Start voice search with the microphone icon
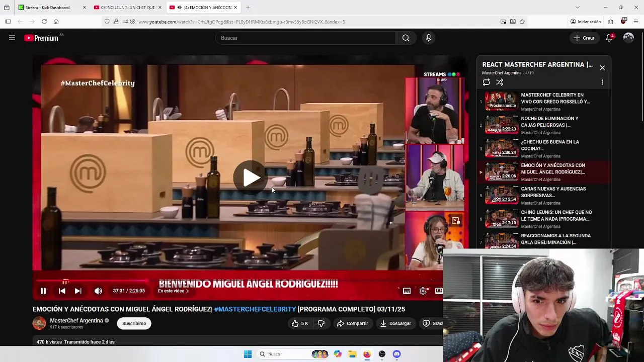 pyautogui.click(x=429, y=38)
